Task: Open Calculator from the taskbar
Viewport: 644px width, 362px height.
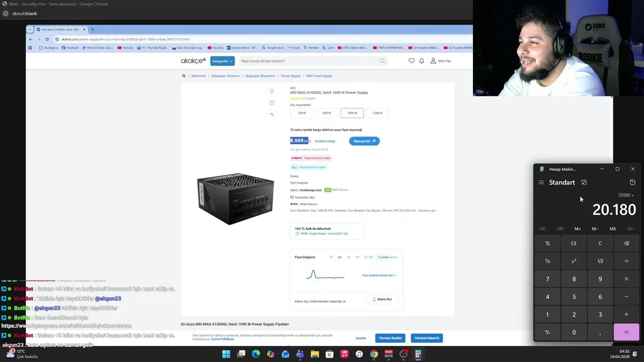Action: pos(418,354)
